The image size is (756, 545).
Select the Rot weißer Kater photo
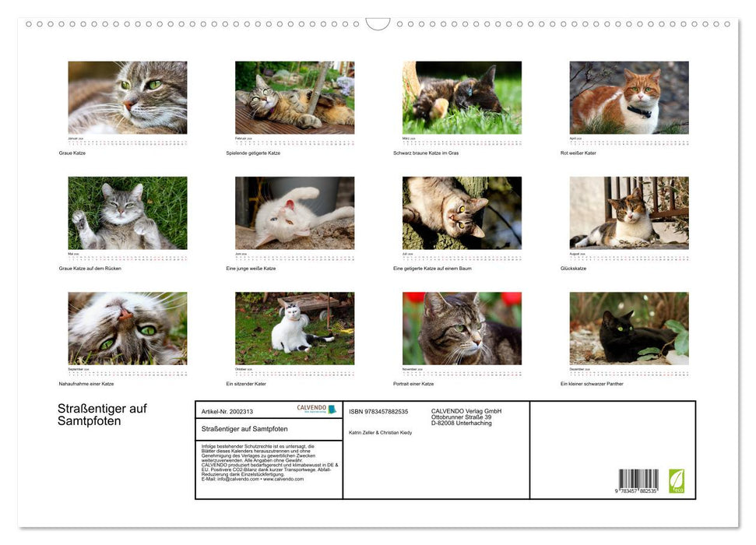(629, 98)
